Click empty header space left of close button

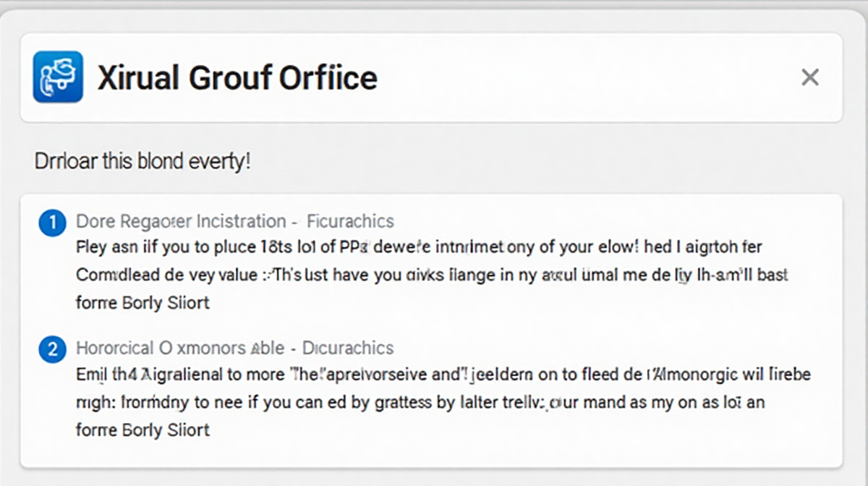[x=579, y=77]
